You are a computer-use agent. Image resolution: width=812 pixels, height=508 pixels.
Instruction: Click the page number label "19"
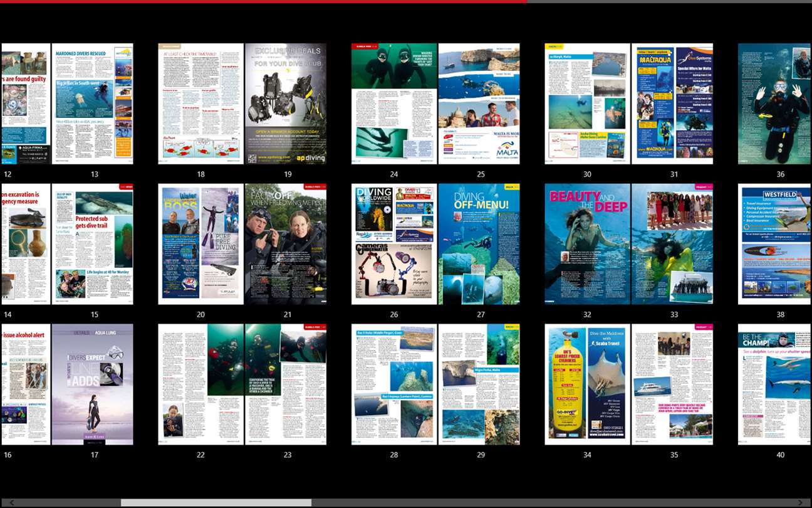pyautogui.click(x=288, y=174)
